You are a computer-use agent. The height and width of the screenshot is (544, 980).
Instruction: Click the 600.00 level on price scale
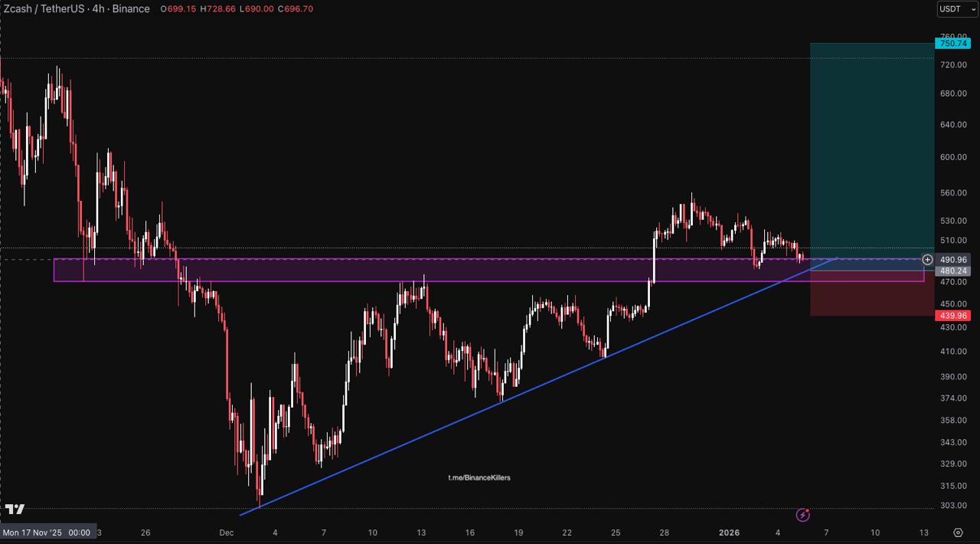[953, 157]
